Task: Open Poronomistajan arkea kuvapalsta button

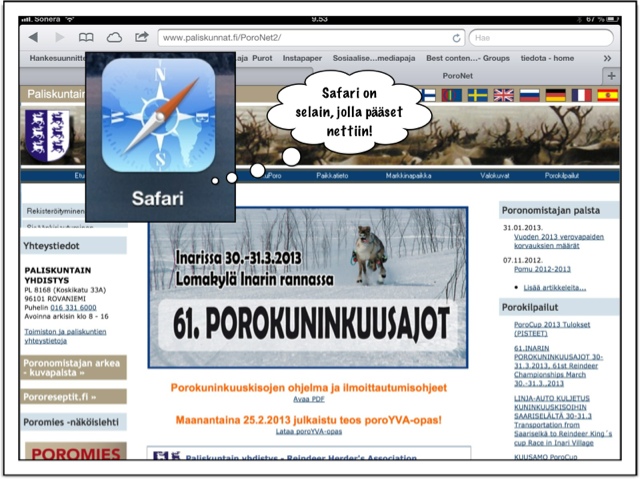Action: 73,368
